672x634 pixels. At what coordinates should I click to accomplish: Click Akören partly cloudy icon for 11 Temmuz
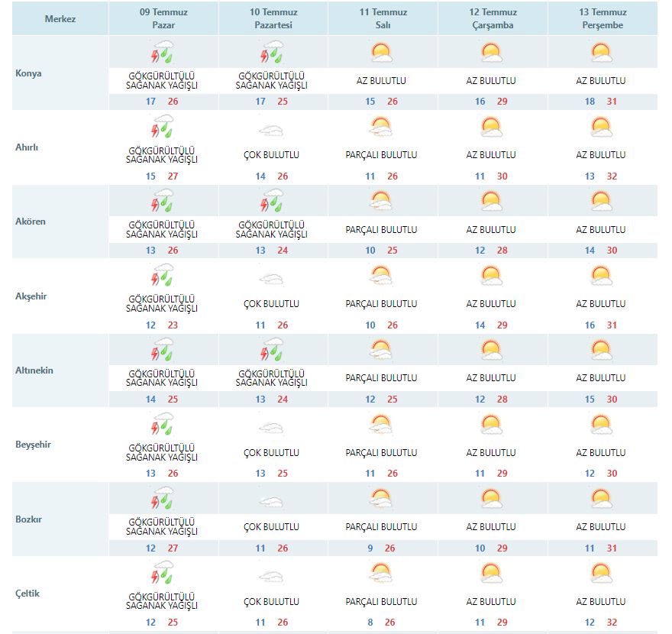tap(381, 202)
